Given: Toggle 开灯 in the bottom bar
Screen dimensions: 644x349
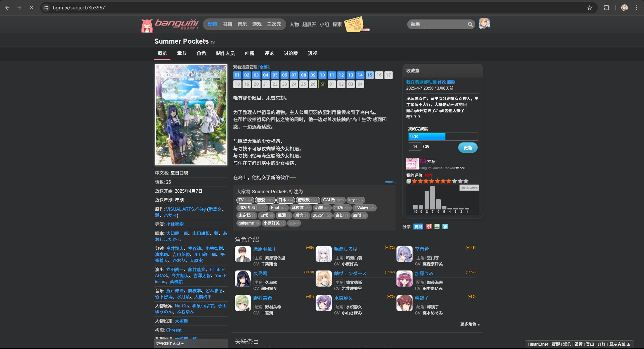Looking at the screenshot, I should tap(601, 344).
